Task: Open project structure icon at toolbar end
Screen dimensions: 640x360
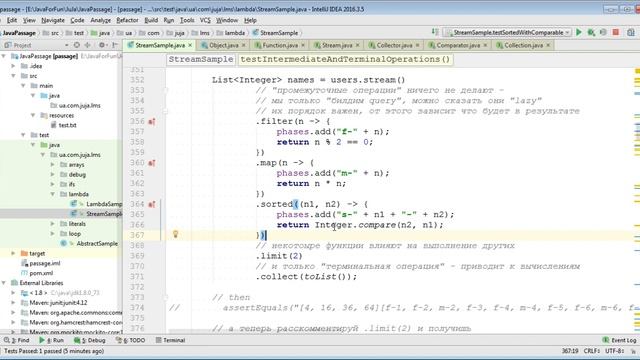Action: (x=631, y=32)
